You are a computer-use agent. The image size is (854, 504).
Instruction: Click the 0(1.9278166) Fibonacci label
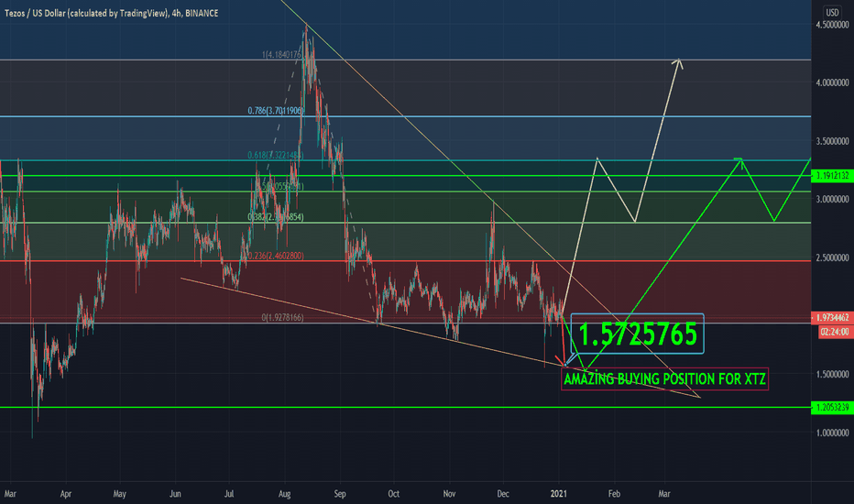[282, 317]
